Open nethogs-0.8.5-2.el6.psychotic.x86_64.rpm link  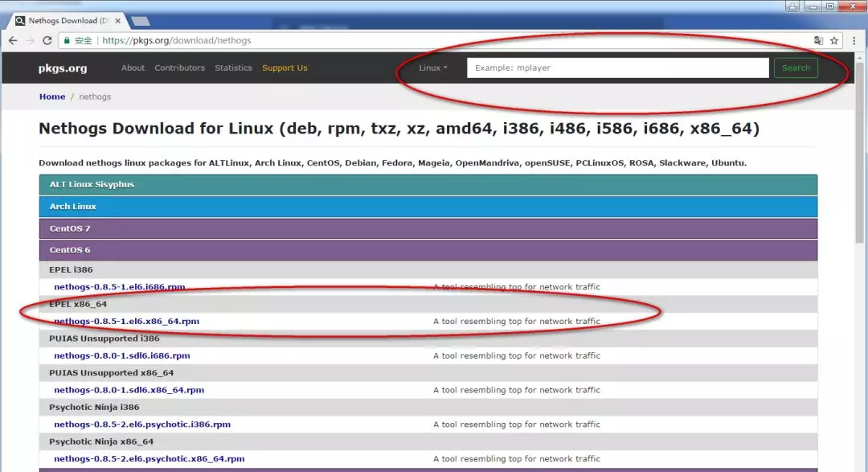pos(149,458)
